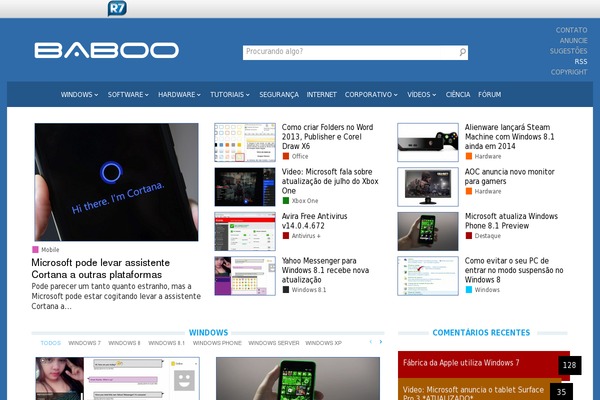Expand the TUTORIAIS navigation dropdown
Screen dimensions: 600x400
(230, 95)
